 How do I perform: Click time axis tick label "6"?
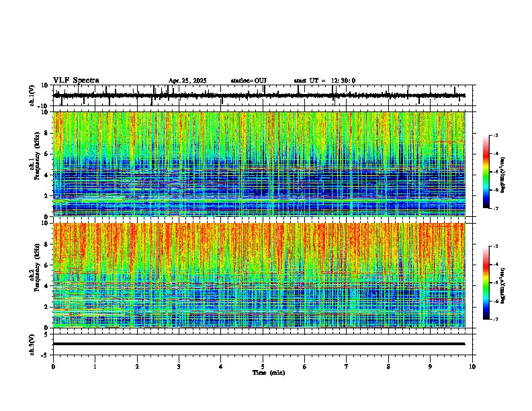click(305, 367)
